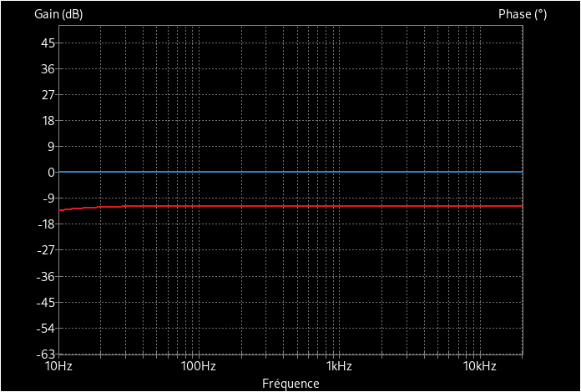The height and width of the screenshot is (392, 581).
Task: Click the "Gain (dB)" axis label
Action: [58, 14]
